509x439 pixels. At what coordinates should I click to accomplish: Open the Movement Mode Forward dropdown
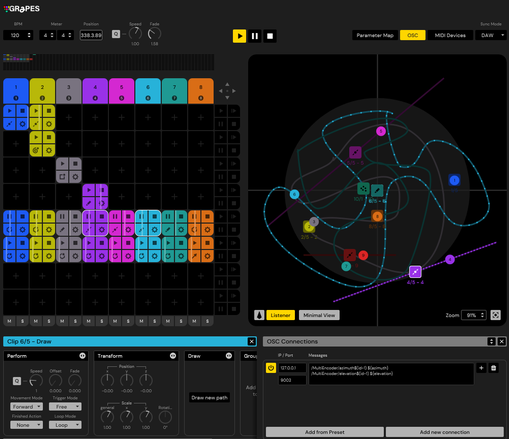coord(26,407)
